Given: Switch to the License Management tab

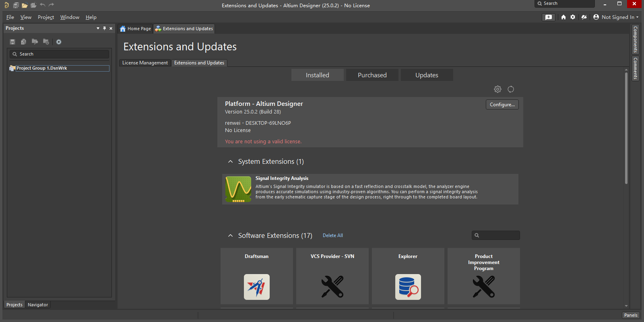Looking at the screenshot, I should [x=145, y=63].
